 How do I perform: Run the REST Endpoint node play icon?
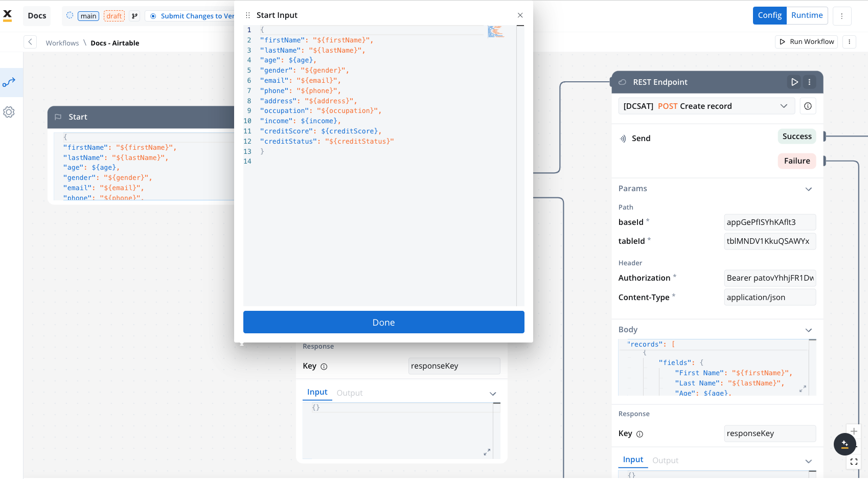pyautogui.click(x=794, y=82)
